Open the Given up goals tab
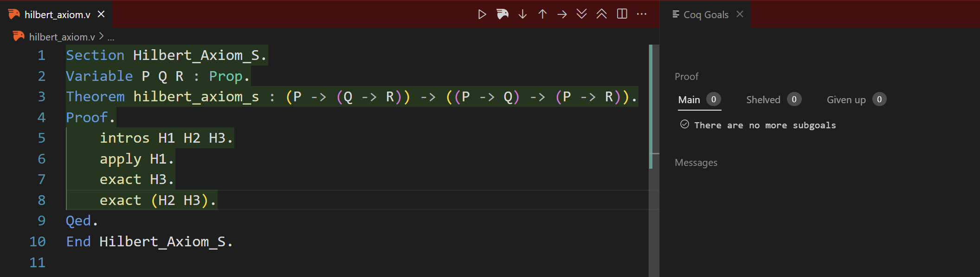This screenshot has width=980, height=277. pyautogui.click(x=846, y=100)
